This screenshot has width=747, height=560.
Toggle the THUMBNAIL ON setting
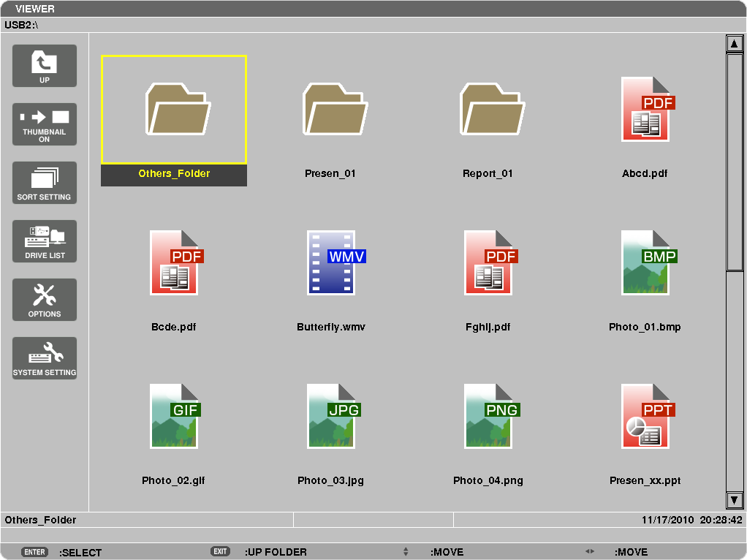click(x=45, y=124)
